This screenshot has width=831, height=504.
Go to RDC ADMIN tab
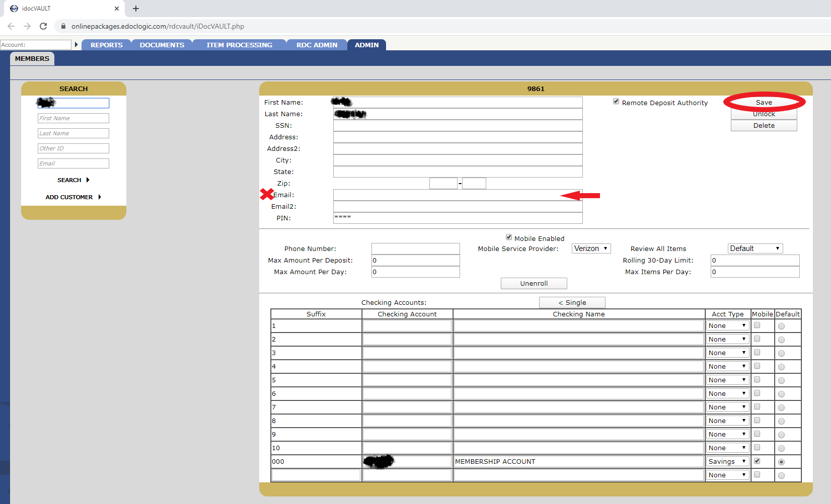coord(317,45)
